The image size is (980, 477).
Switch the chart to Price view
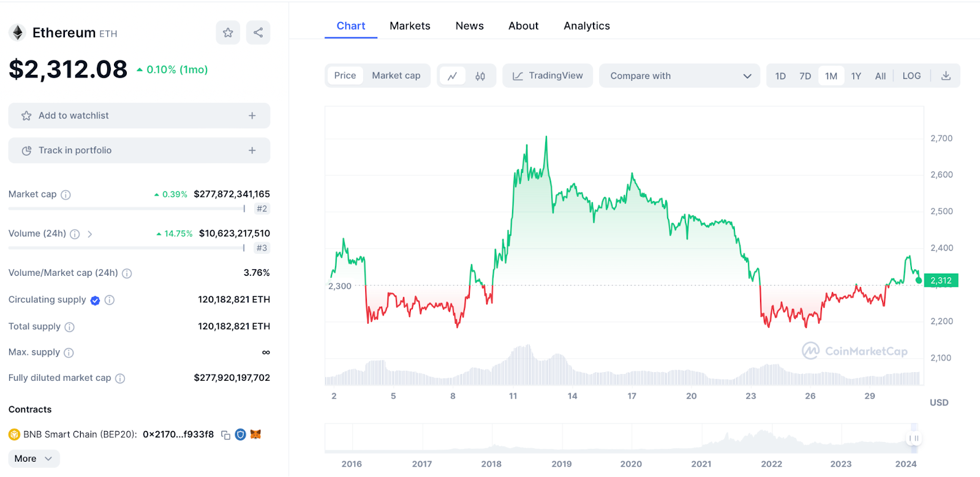tap(345, 75)
